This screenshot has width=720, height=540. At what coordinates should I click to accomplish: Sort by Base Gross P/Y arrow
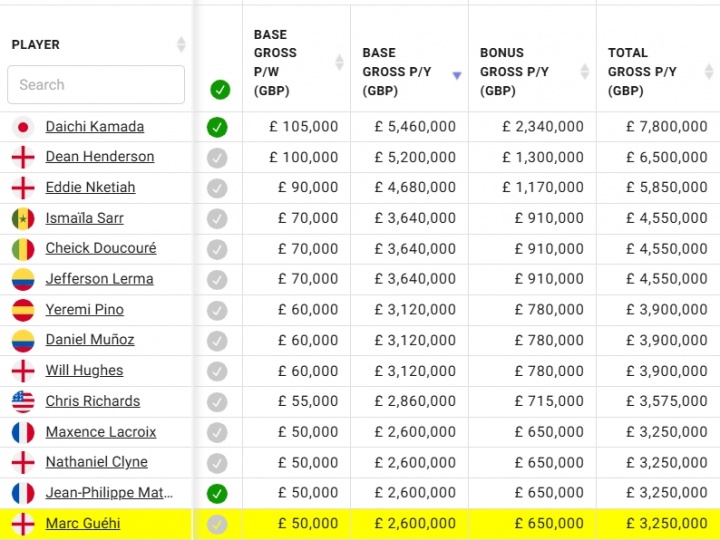click(457, 75)
